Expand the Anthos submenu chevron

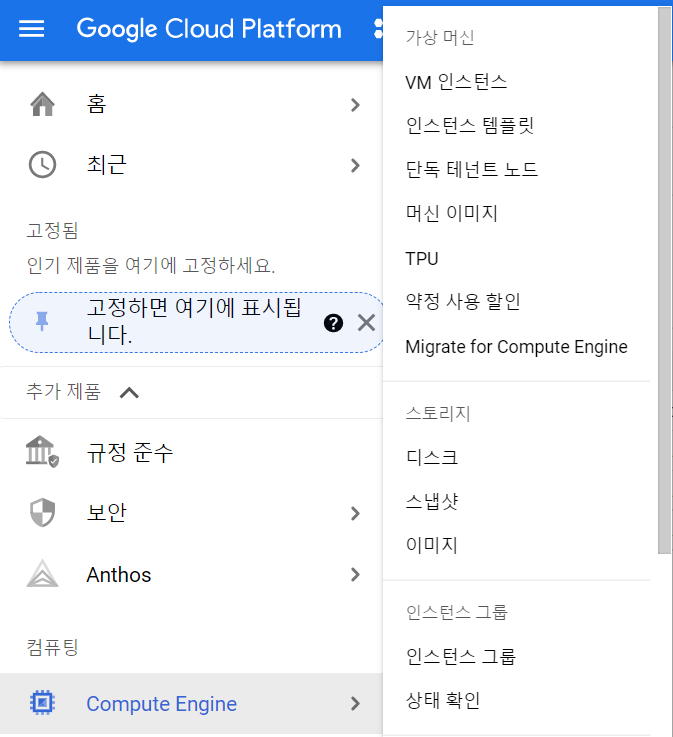(x=355, y=574)
